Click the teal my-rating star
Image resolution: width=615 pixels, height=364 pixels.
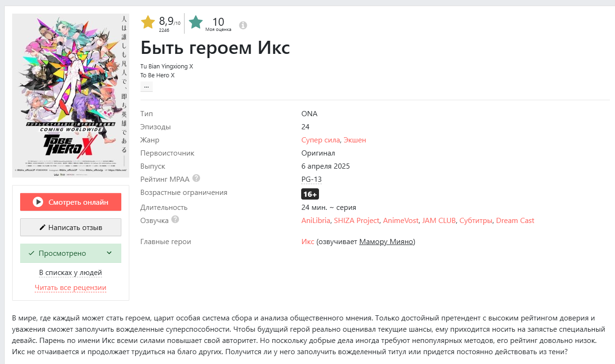tap(196, 22)
